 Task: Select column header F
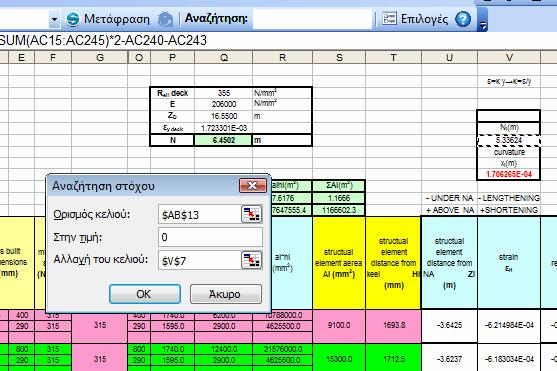pyautogui.click(x=53, y=57)
